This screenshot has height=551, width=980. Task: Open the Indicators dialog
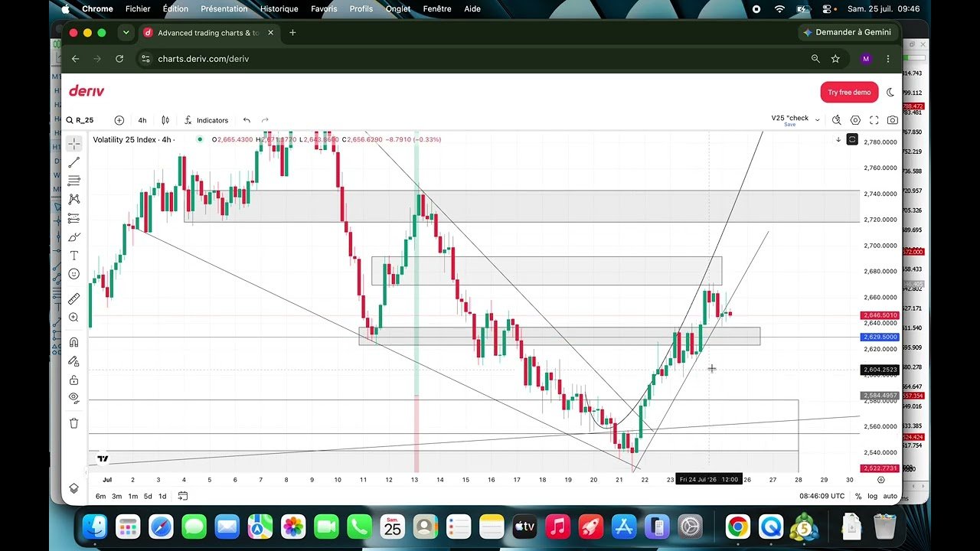[x=206, y=120]
